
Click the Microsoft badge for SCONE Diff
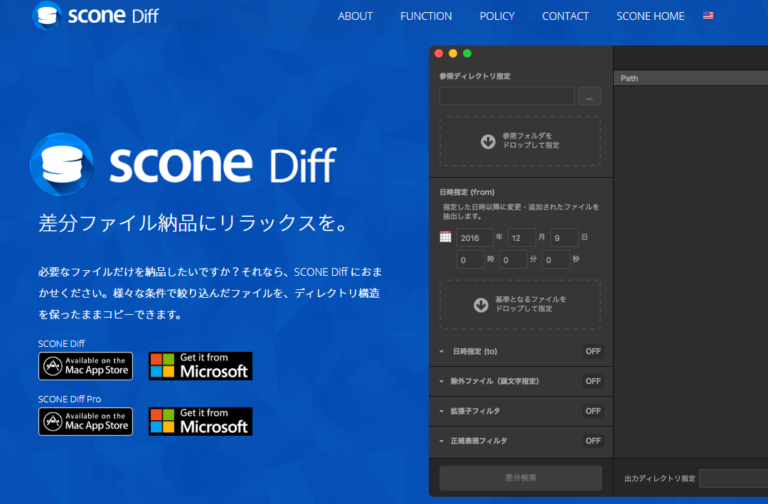tap(200, 366)
